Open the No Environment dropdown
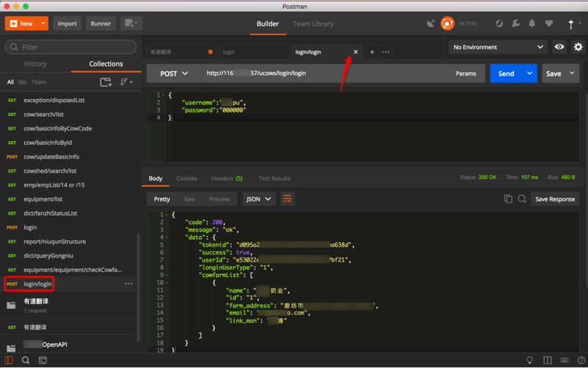Image resolution: width=588 pixels, height=368 pixels. pyautogui.click(x=498, y=47)
